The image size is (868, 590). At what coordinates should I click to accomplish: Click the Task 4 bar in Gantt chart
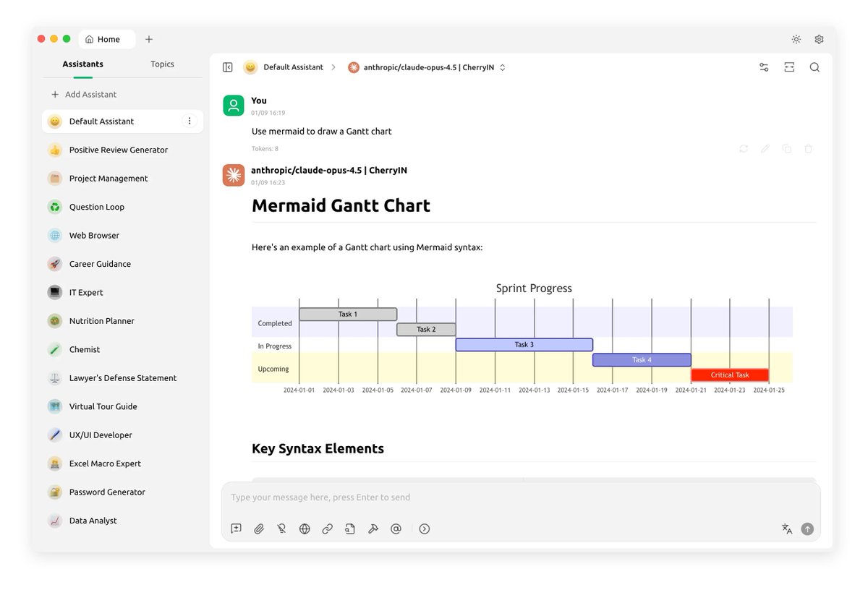(642, 360)
